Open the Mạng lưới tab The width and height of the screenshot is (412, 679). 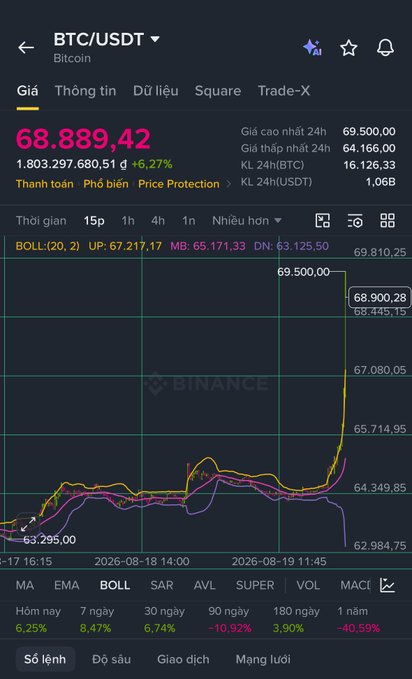pos(263,660)
